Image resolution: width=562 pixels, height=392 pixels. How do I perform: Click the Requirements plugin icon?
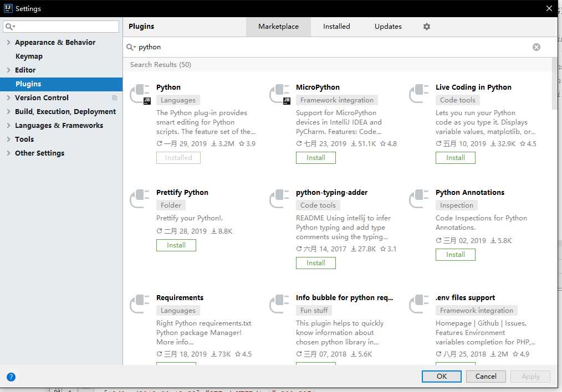tap(140, 304)
